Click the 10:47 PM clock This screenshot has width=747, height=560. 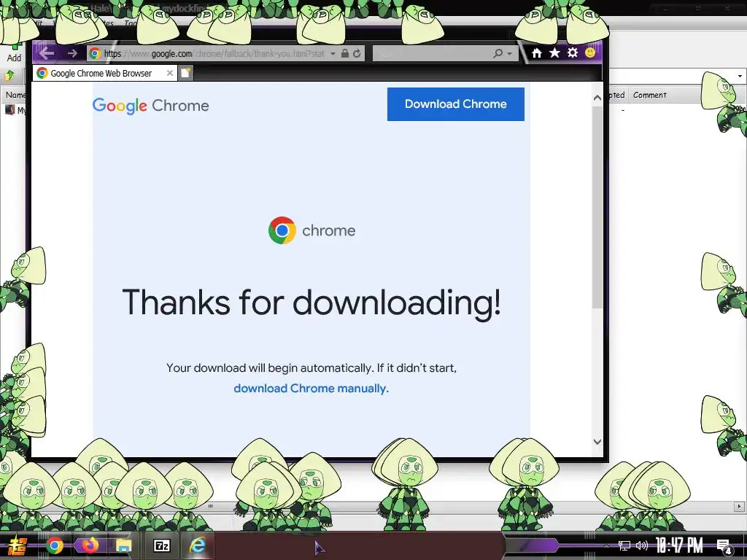679,545
